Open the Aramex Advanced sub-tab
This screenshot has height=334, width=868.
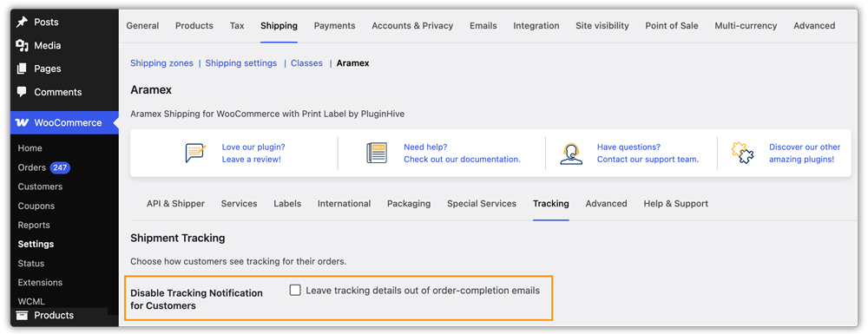click(x=606, y=204)
